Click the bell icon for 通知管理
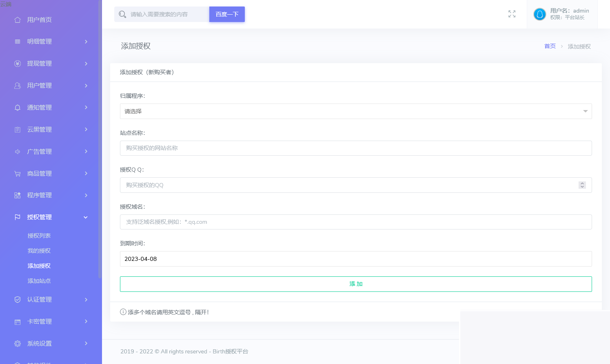 pyautogui.click(x=18, y=108)
